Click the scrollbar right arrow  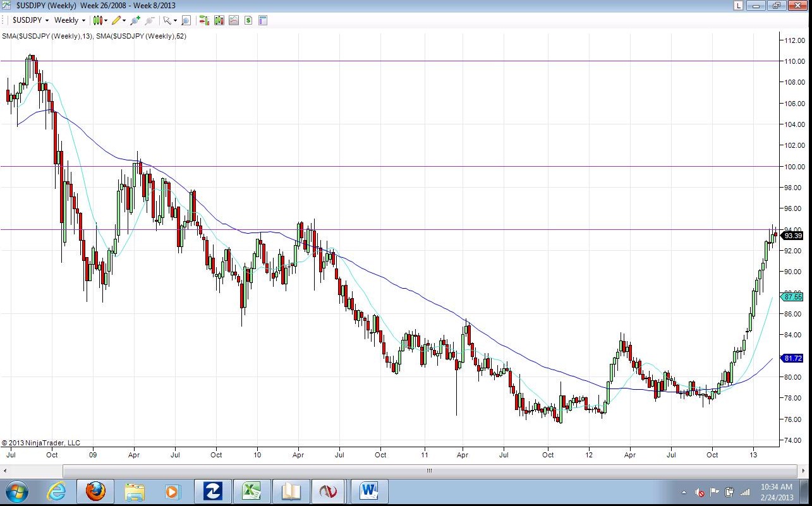tap(803, 471)
